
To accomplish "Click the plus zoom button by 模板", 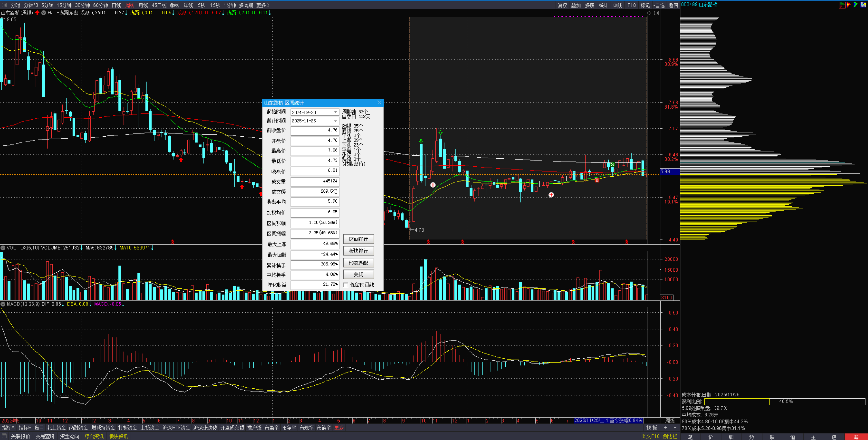I will [665, 428].
